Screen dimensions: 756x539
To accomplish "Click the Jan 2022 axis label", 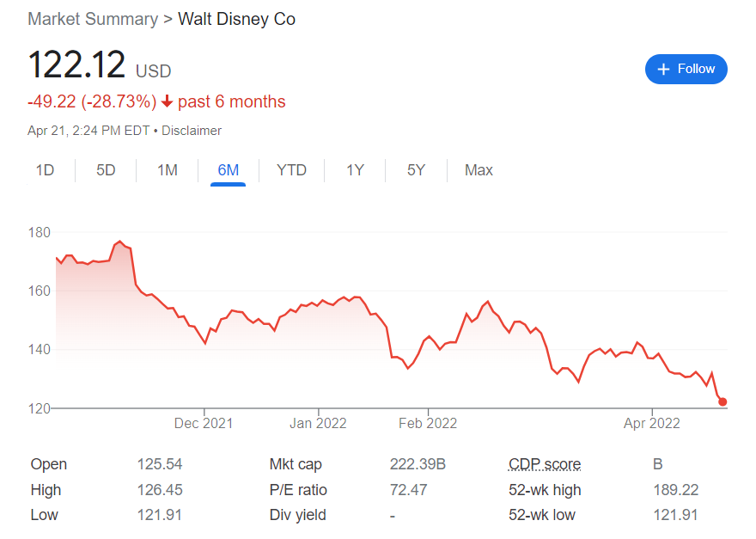I will pos(318,423).
